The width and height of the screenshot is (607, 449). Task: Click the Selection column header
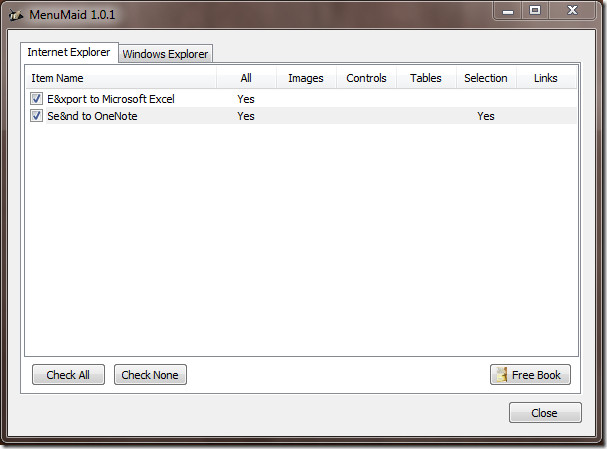(x=486, y=78)
